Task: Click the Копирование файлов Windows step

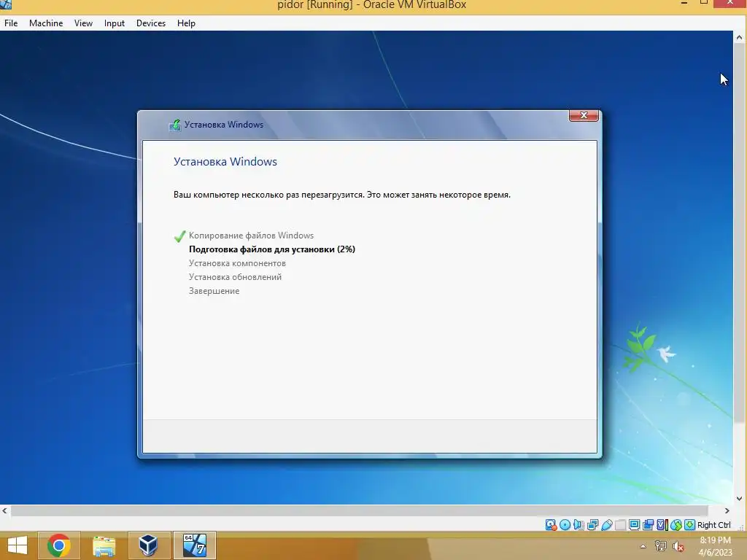Action: pos(251,236)
